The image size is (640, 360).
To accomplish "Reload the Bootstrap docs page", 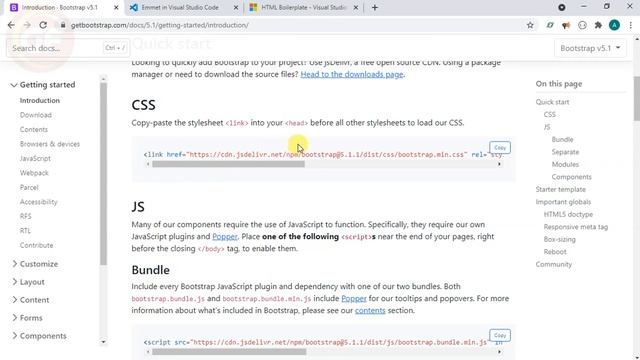I will (43, 25).
